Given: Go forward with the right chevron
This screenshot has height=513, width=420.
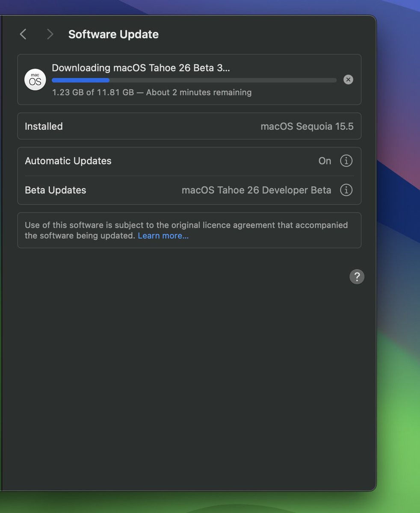Looking at the screenshot, I should coord(50,34).
